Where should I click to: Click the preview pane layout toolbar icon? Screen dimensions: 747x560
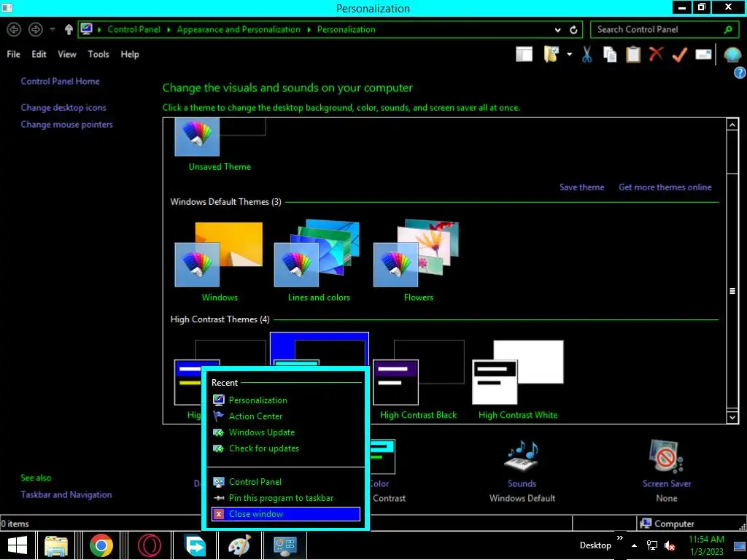[524, 54]
